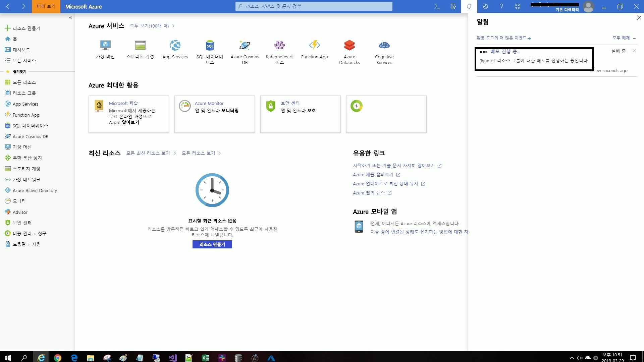Click the feedback smiley icon
The height and width of the screenshot is (362, 644).
(x=518, y=6)
